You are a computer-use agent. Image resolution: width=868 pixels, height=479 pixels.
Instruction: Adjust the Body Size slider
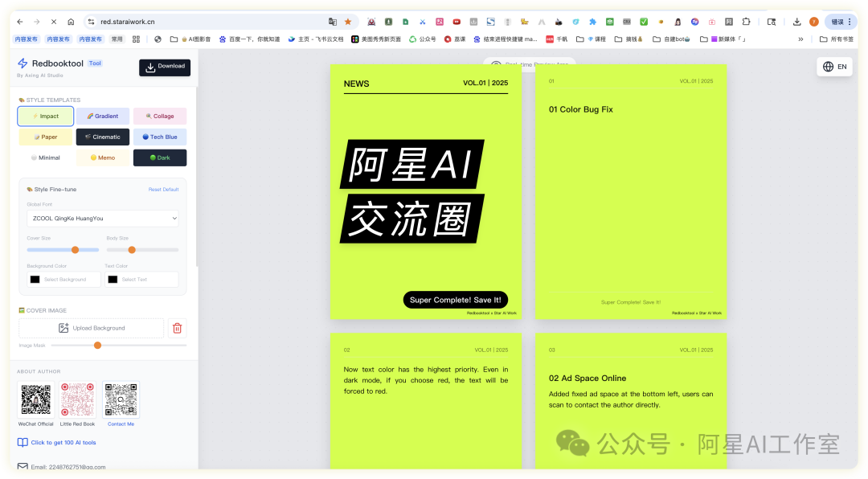click(142, 250)
